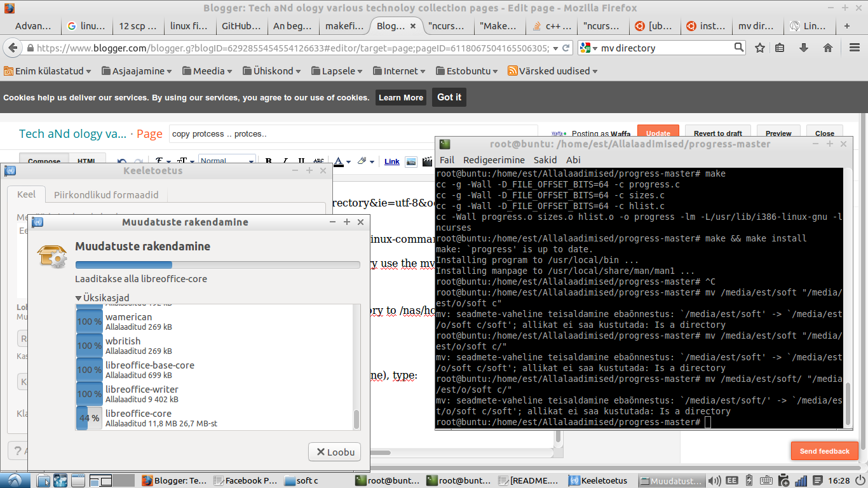Screen dimensions: 868x488
Task: Click the Firefox logo in title bar
Action: click(8, 8)
